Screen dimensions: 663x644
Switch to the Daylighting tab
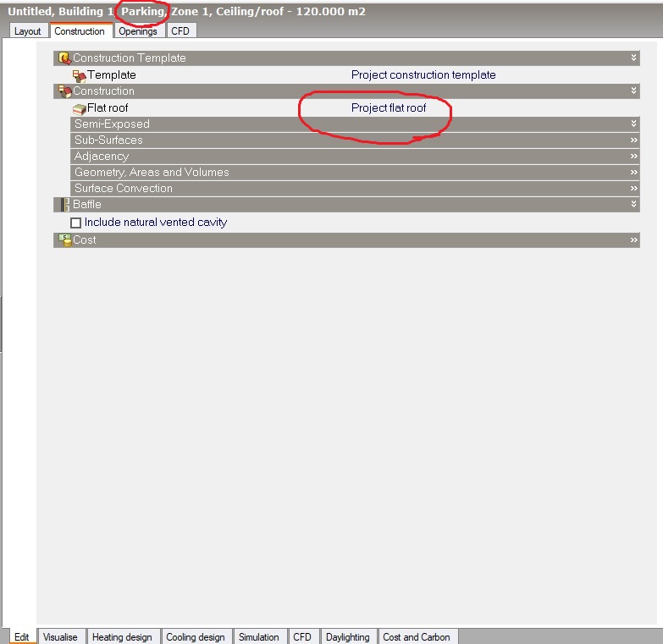347,637
